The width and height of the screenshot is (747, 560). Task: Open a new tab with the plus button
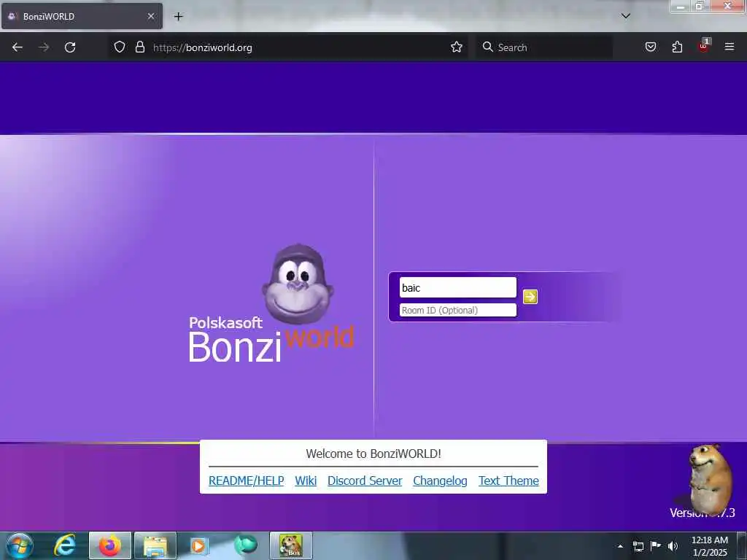[x=178, y=16]
